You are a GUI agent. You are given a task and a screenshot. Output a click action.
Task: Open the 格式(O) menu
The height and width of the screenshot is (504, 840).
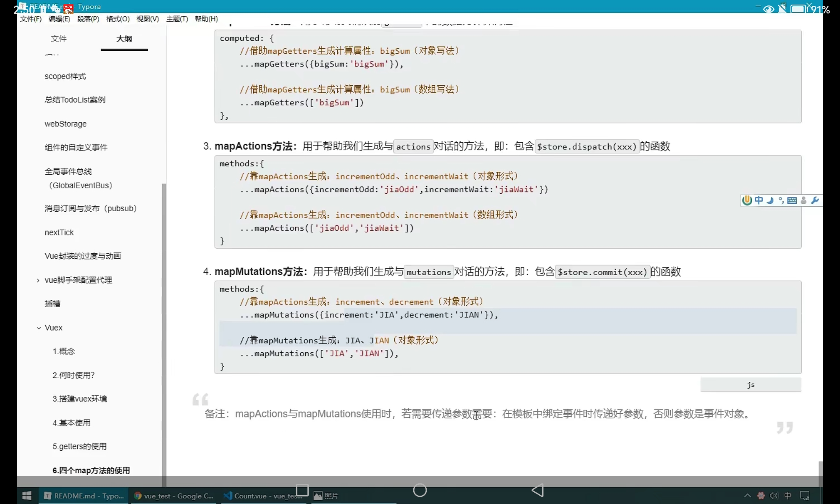118,19
